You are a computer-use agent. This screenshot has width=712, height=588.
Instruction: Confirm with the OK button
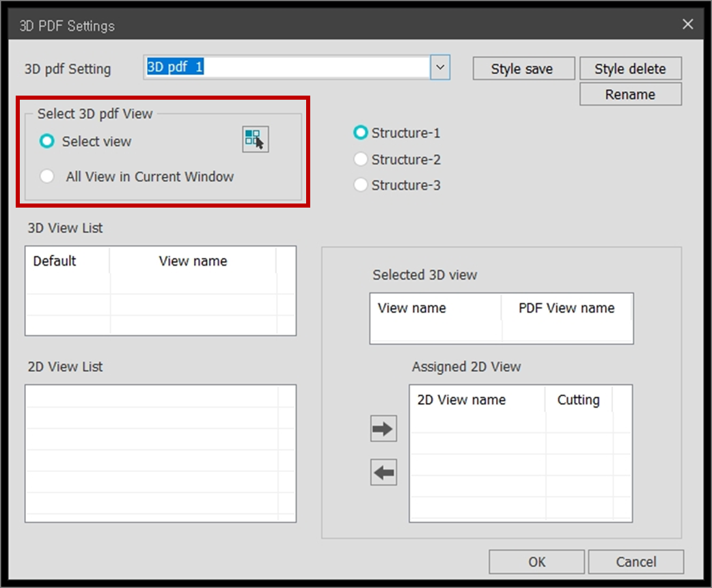coord(536,562)
